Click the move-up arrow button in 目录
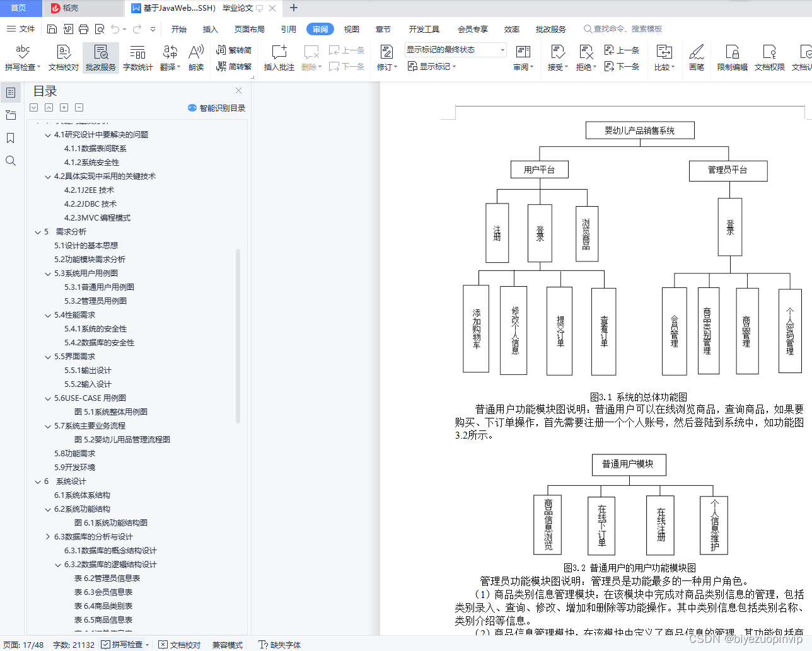Viewport: 812px width, 651px height. point(49,108)
